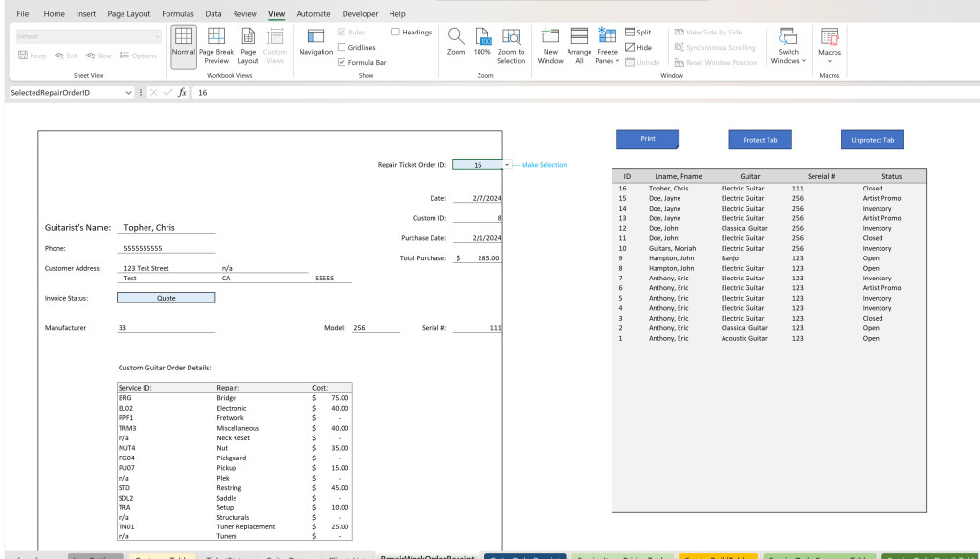Click the formula bar checkmark icon
The image size is (980, 559).
167,93
